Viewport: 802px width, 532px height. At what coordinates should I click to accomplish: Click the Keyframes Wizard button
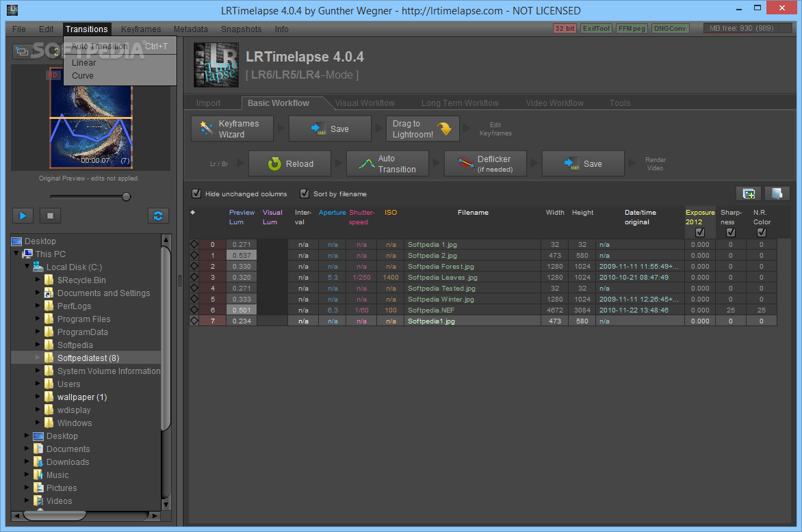pyautogui.click(x=232, y=129)
